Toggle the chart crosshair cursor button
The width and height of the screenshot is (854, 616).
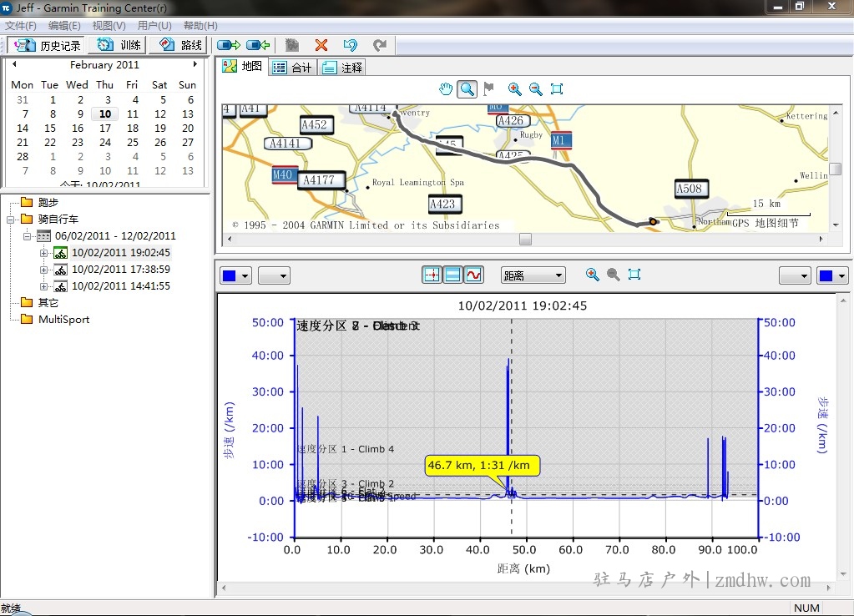click(432, 275)
